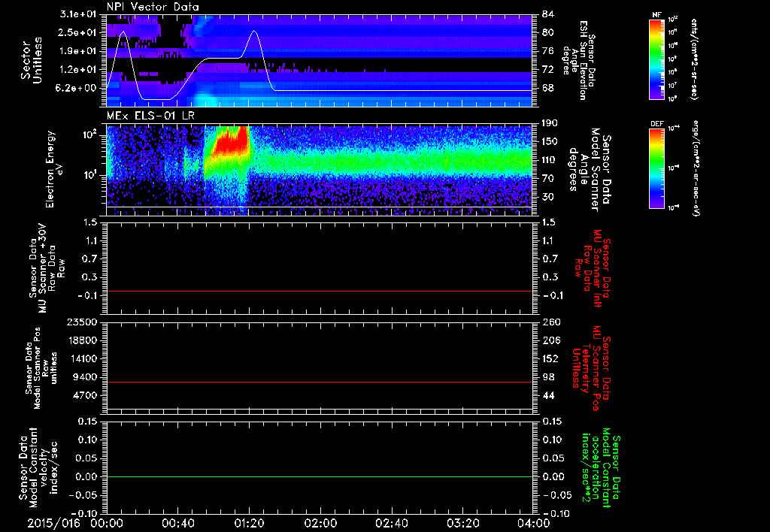Click the white sun elevation curve peak near 01:20

254,31
